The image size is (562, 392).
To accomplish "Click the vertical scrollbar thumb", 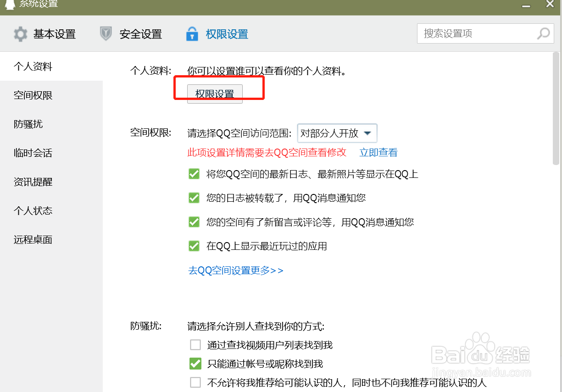I will 556,109.
